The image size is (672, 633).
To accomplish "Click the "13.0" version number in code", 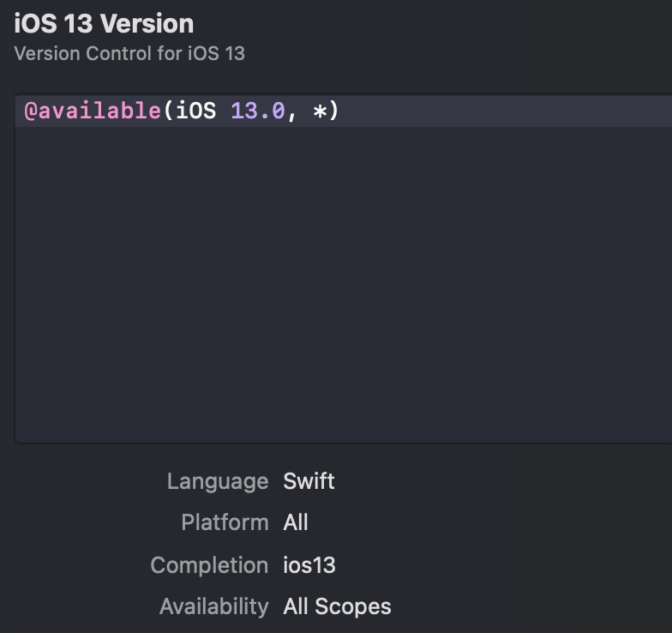I will point(258,111).
